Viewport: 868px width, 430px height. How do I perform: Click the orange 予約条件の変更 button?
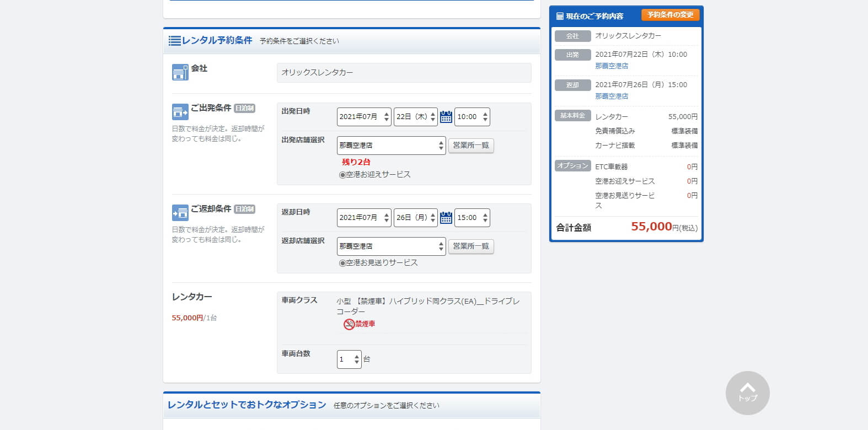click(x=670, y=15)
